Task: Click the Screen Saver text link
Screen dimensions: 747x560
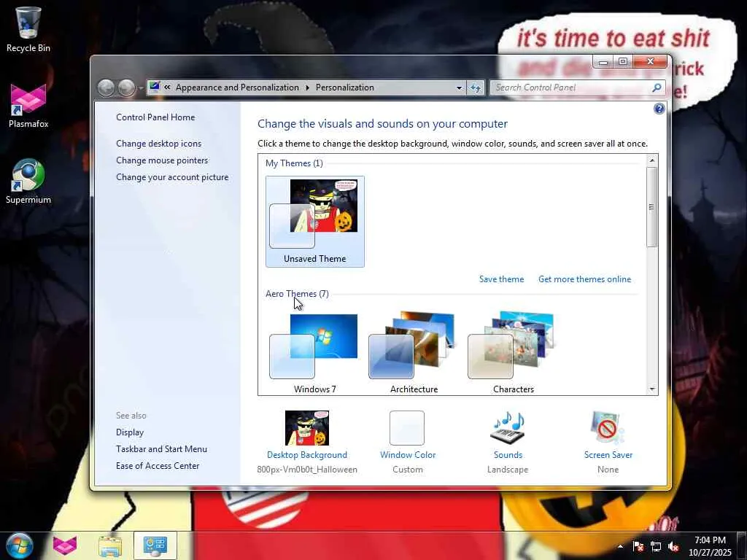Action: [608, 455]
